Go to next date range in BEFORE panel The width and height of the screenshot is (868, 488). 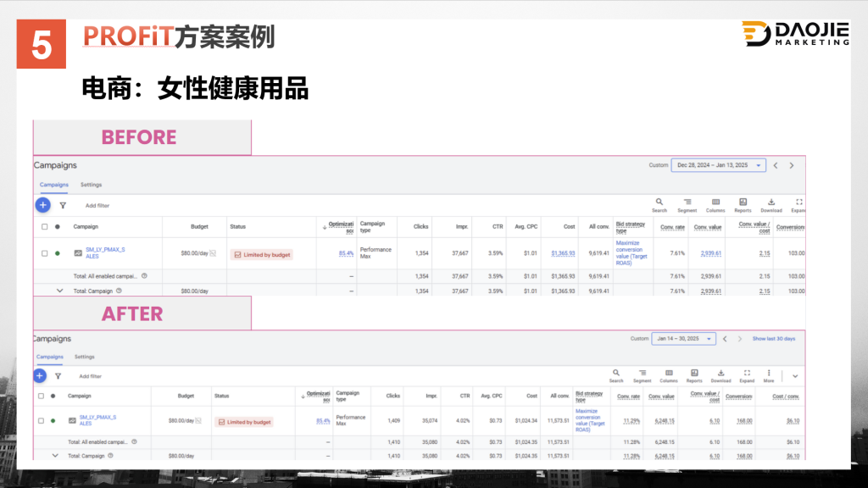792,165
